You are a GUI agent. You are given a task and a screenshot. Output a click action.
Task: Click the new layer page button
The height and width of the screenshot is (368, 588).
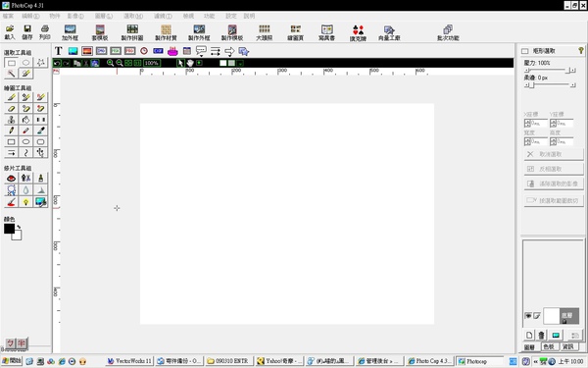click(x=529, y=335)
